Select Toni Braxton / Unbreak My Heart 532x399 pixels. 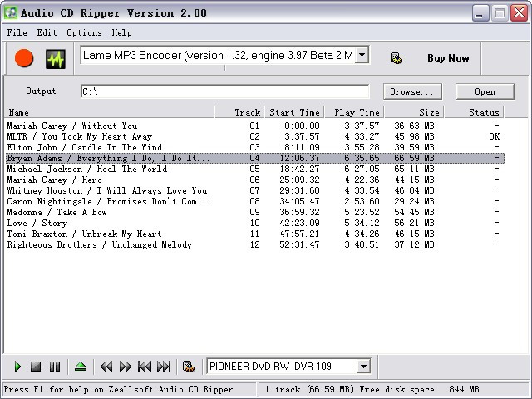coord(255,234)
